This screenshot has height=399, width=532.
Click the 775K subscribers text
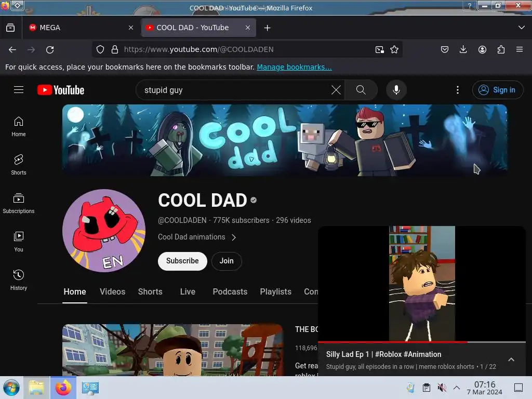[241, 220]
